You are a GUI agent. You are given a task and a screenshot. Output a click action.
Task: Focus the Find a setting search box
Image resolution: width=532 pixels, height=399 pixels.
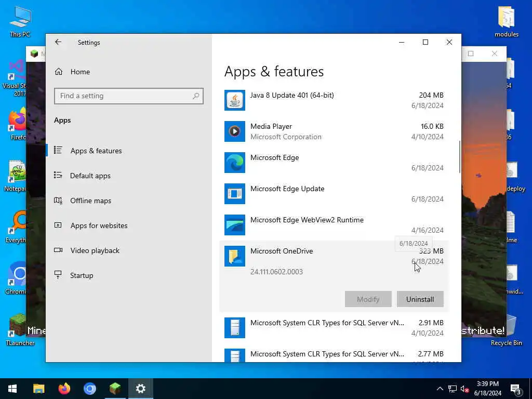(x=129, y=96)
